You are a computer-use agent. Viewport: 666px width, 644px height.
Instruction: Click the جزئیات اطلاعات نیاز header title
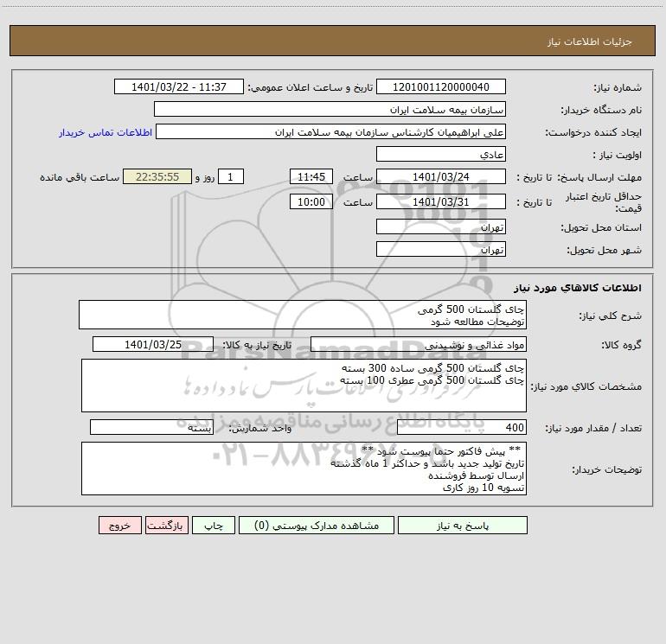tap(590, 41)
